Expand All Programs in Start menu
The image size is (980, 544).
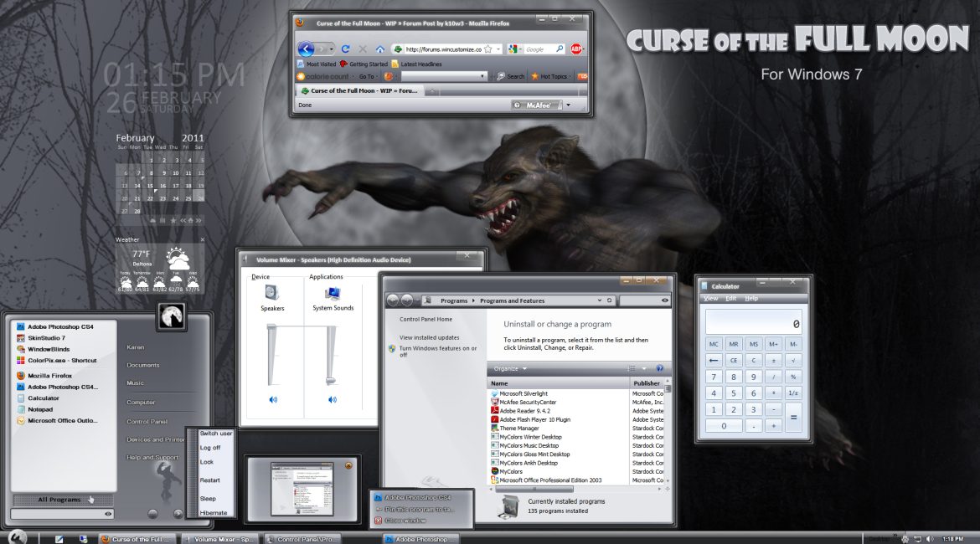(63, 499)
